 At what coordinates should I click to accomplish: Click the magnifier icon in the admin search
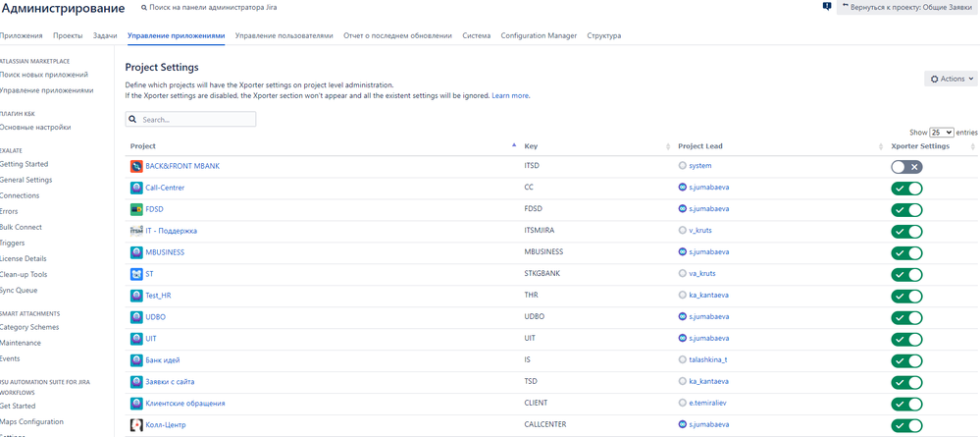coord(144,8)
